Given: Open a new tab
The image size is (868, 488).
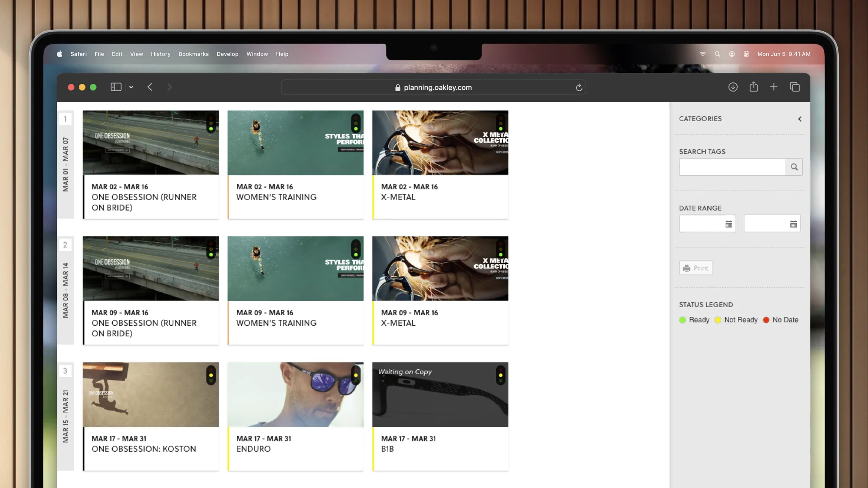Looking at the screenshot, I should point(773,87).
